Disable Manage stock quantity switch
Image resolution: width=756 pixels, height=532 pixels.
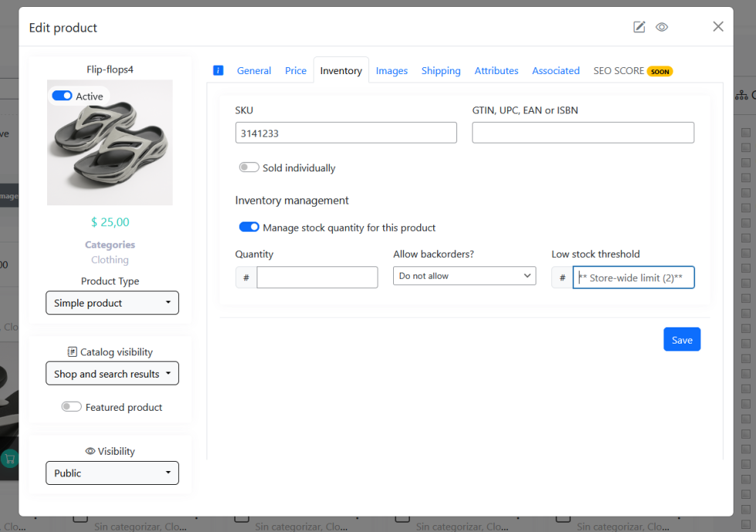coord(249,227)
